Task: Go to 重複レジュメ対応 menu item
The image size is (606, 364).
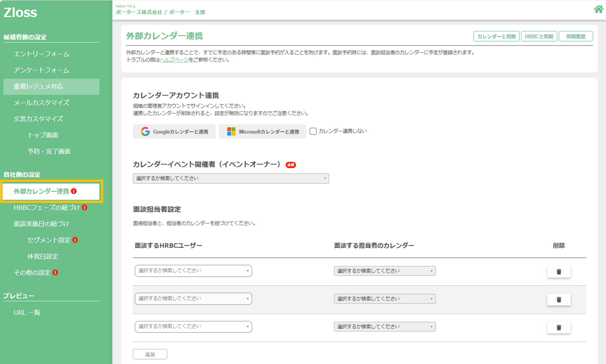Action: pos(39,86)
